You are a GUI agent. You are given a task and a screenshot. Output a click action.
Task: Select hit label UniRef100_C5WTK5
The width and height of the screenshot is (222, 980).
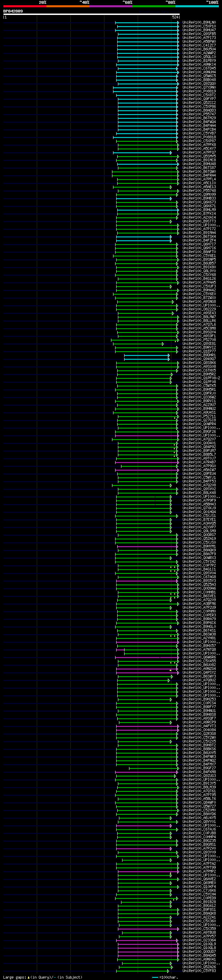[199, 386]
